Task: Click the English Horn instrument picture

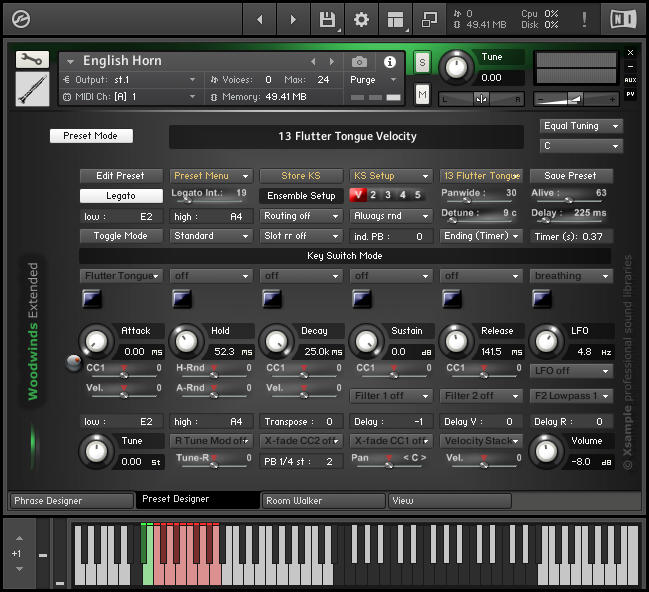Action: click(32, 89)
